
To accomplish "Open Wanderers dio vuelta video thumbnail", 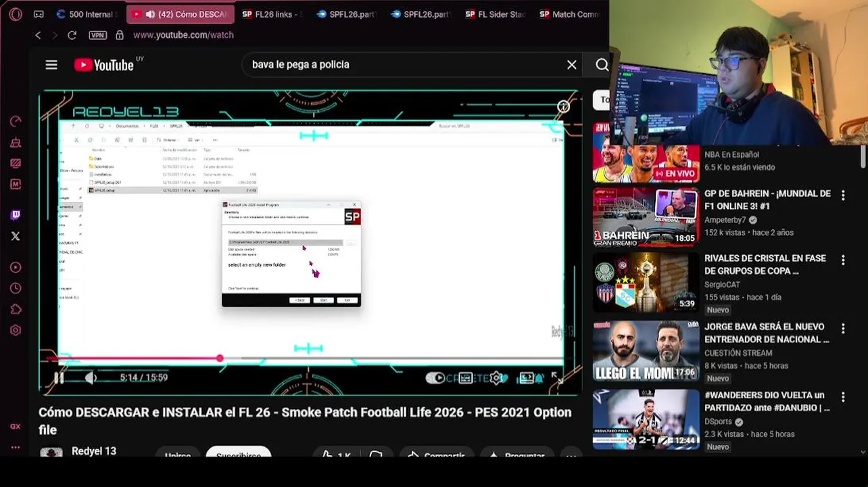I will [x=646, y=419].
